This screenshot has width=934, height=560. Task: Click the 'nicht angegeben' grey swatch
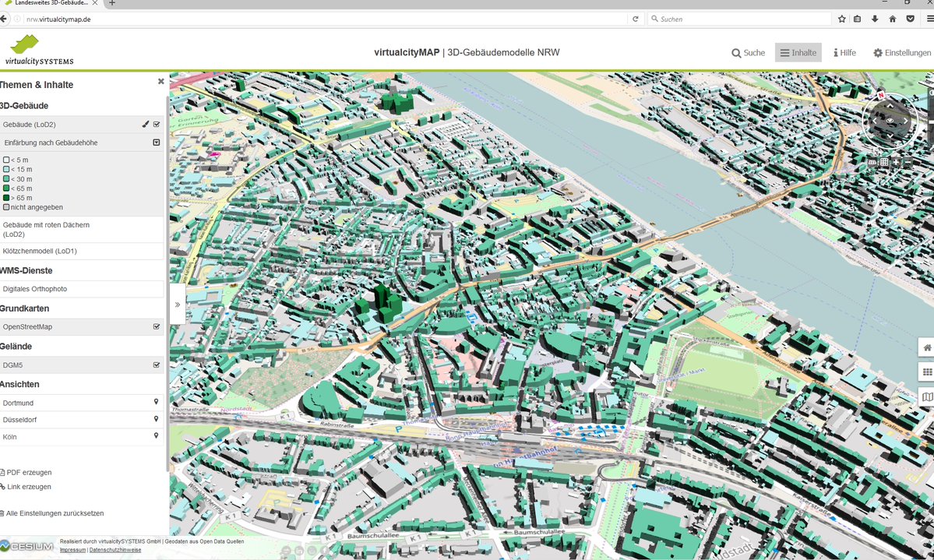pos(6,207)
